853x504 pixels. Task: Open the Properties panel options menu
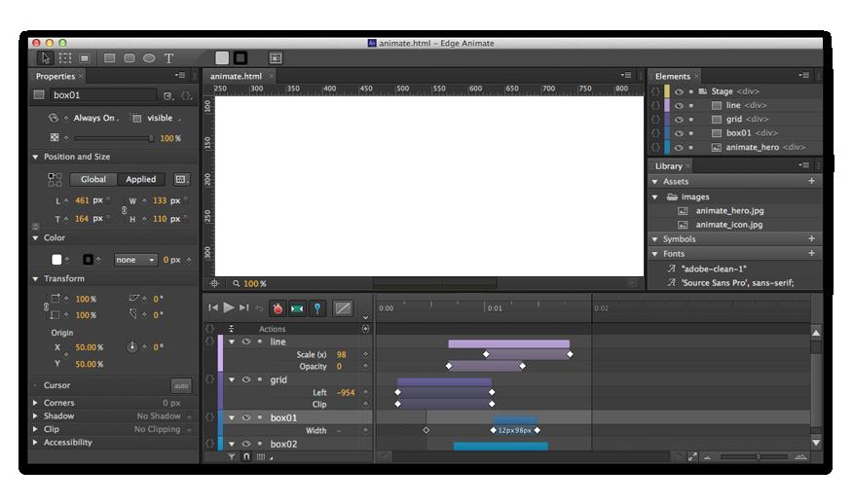(180, 76)
